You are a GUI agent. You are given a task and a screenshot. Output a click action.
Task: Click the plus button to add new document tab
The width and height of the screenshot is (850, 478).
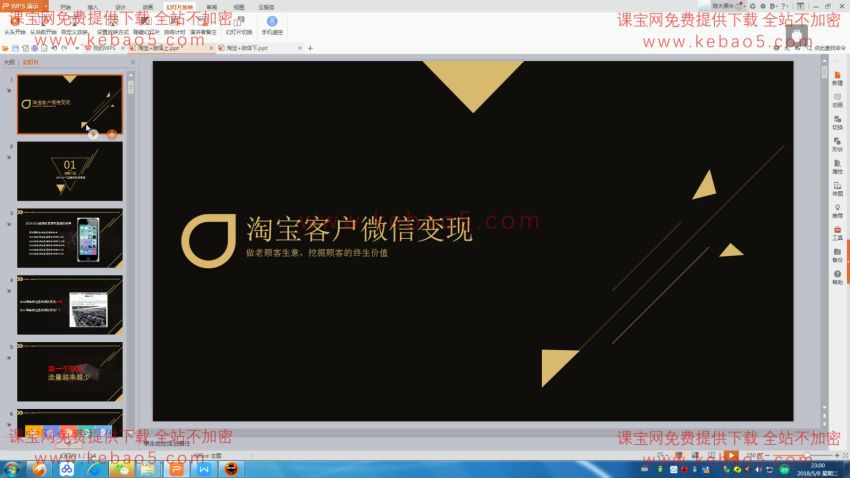pyautogui.click(x=310, y=48)
